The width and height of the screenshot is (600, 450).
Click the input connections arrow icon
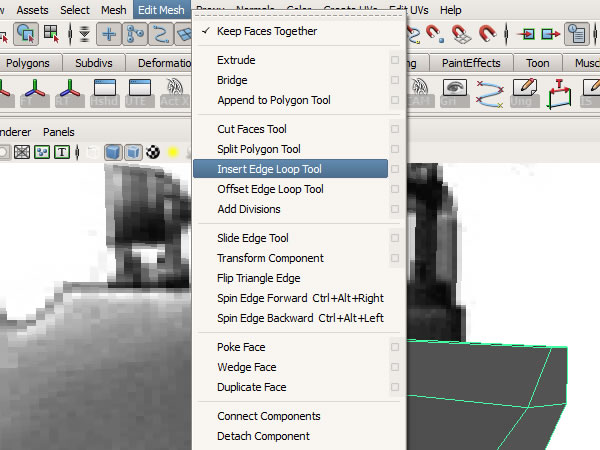[526, 34]
